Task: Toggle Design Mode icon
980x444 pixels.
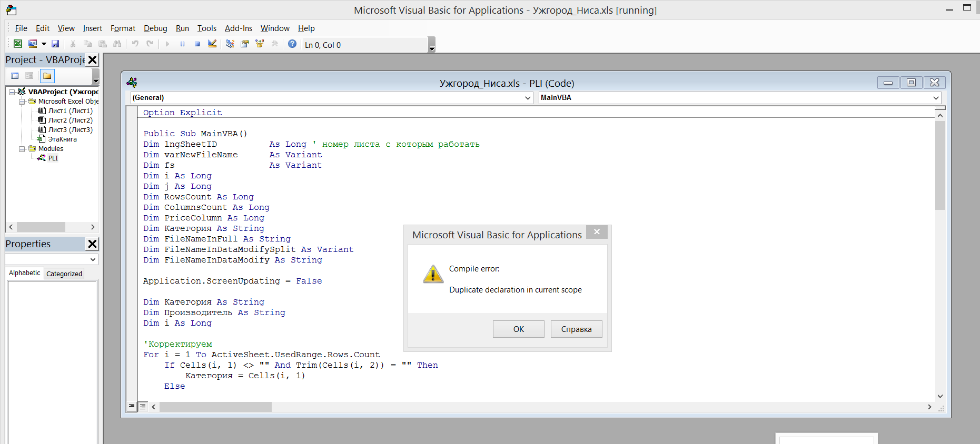Action: click(212, 44)
